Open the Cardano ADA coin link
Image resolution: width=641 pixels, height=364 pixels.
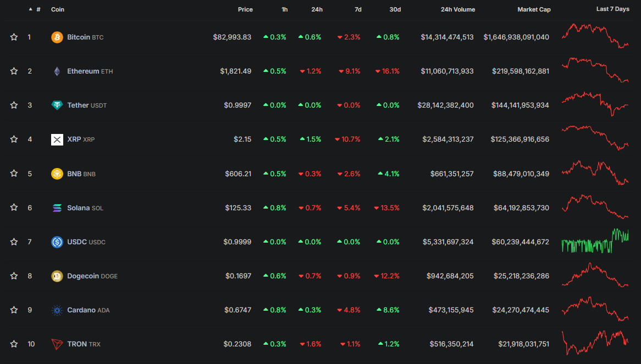tap(89, 310)
